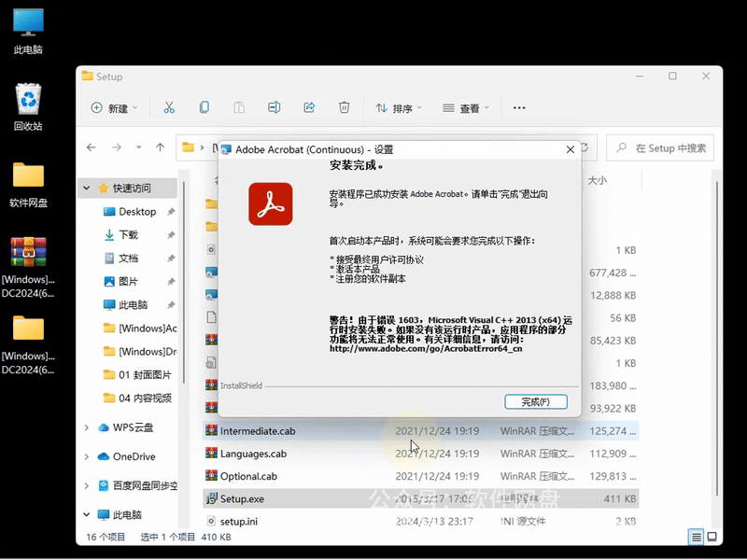Click the Delete trash icon on toolbar

pos(344,107)
